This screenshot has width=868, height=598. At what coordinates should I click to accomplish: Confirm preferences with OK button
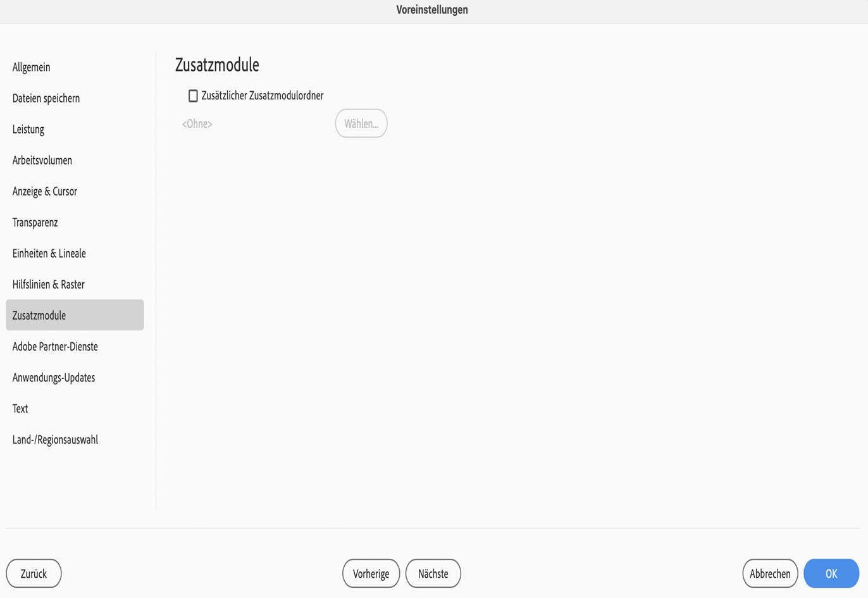click(x=831, y=573)
